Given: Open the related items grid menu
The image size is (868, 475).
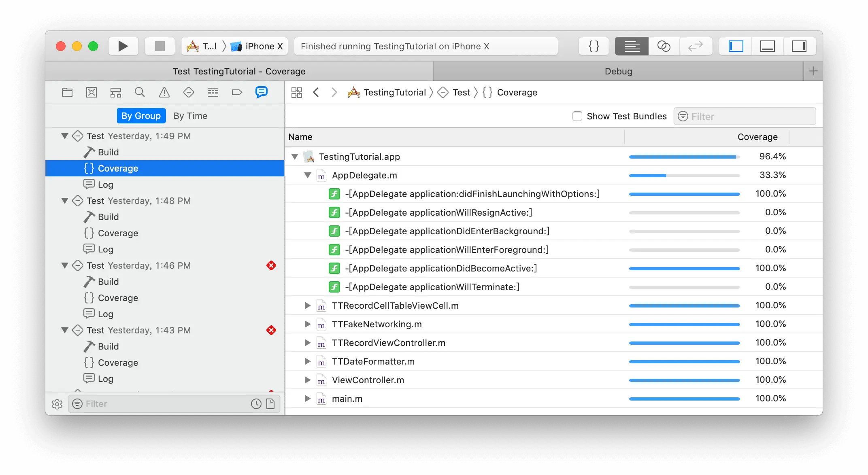Looking at the screenshot, I should (x=297, y=92).
